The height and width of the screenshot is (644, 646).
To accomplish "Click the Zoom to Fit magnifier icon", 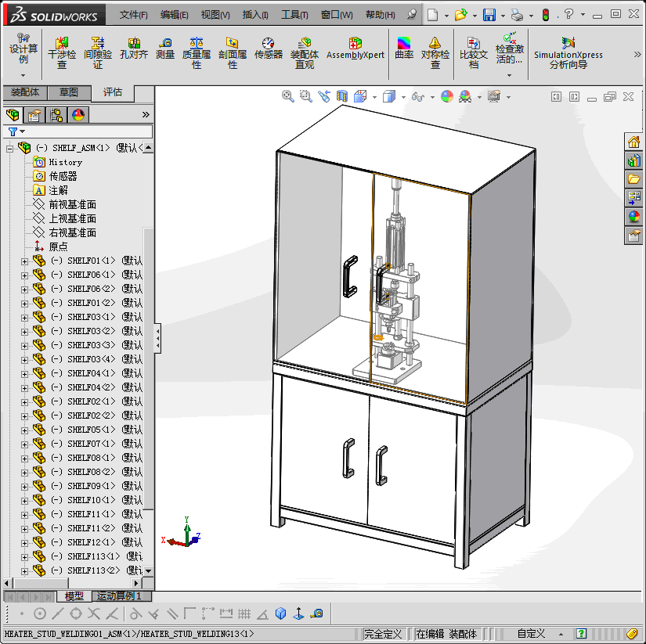I will 287,96.
